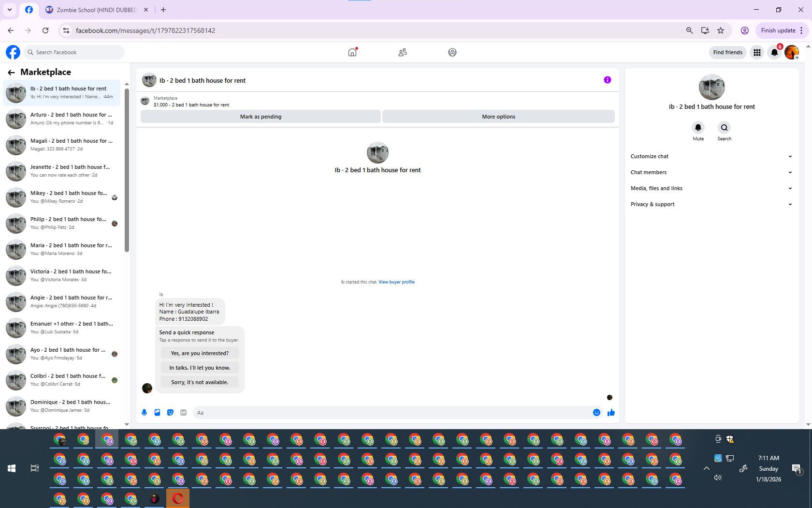This screenshot has height=508, width=812.
Task: Open the Friends icon in top navigation
Action: 403,52
